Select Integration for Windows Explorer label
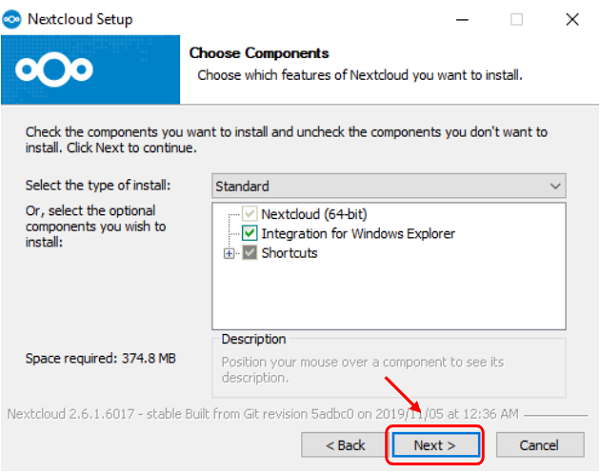The height and width of the screenshot is (473, 600). click(x=358, y=233)
